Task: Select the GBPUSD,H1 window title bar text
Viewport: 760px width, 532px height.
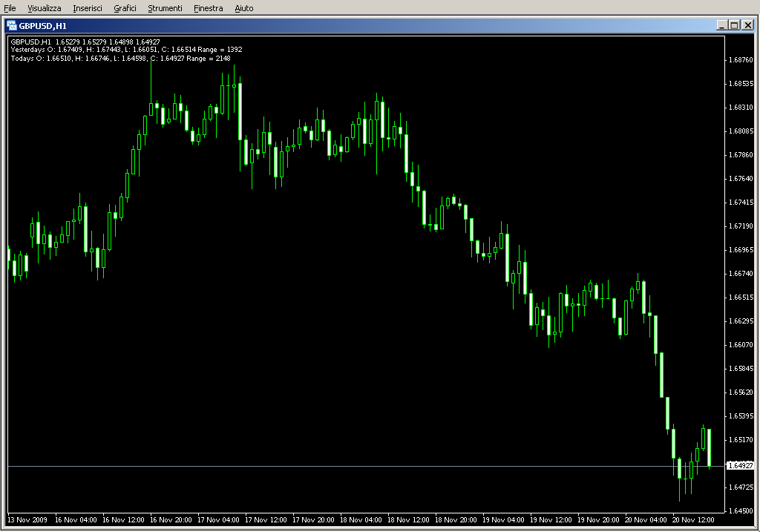Action: pos(47,25)
